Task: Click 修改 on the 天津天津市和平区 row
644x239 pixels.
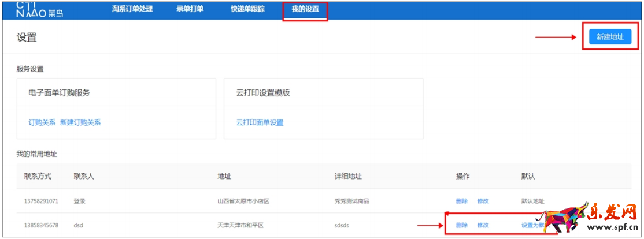Action: 483,225
